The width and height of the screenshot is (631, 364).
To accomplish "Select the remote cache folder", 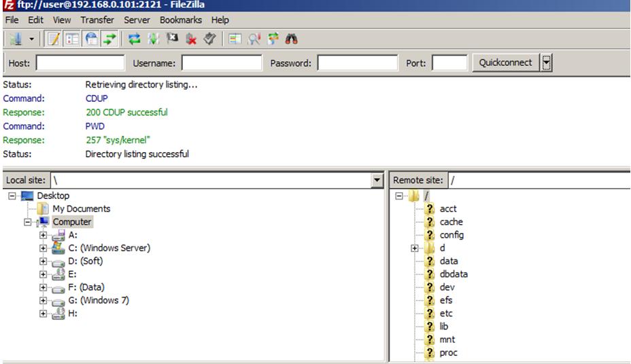I will pos(451,222).
